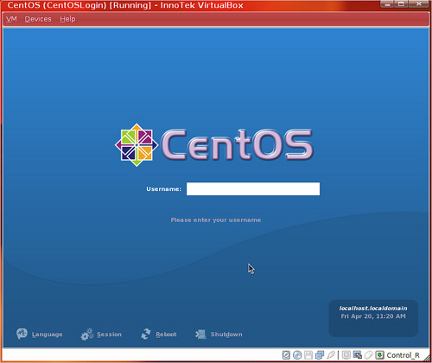The image size is (432, 363).
Task: Open the VM menu
Action: click(11, 19)
